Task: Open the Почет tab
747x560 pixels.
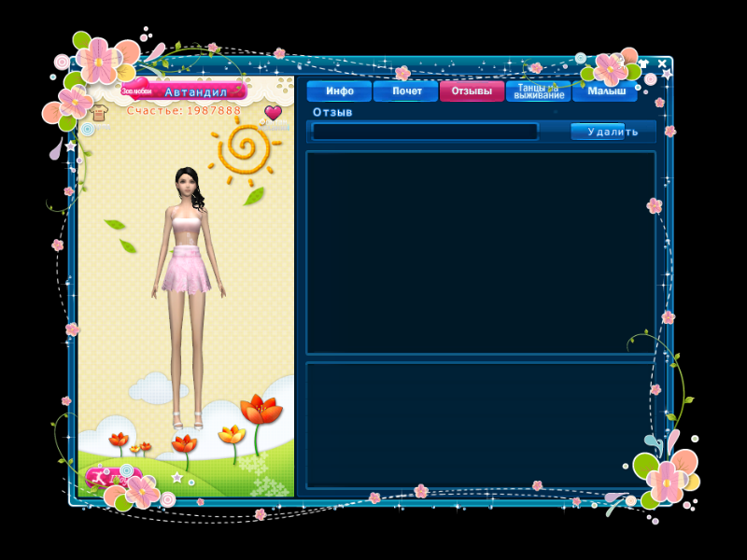Action: coord(406,91)
